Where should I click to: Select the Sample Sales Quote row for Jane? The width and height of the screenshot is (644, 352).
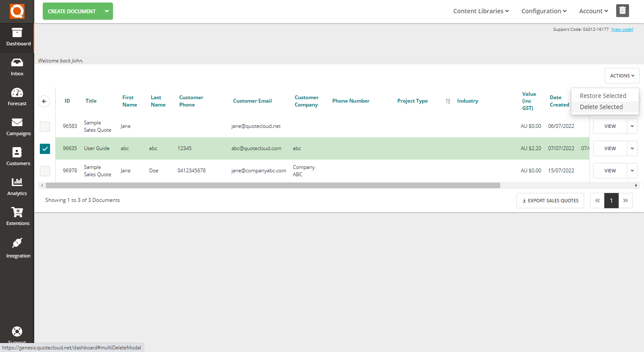click(x=45, y=126)
